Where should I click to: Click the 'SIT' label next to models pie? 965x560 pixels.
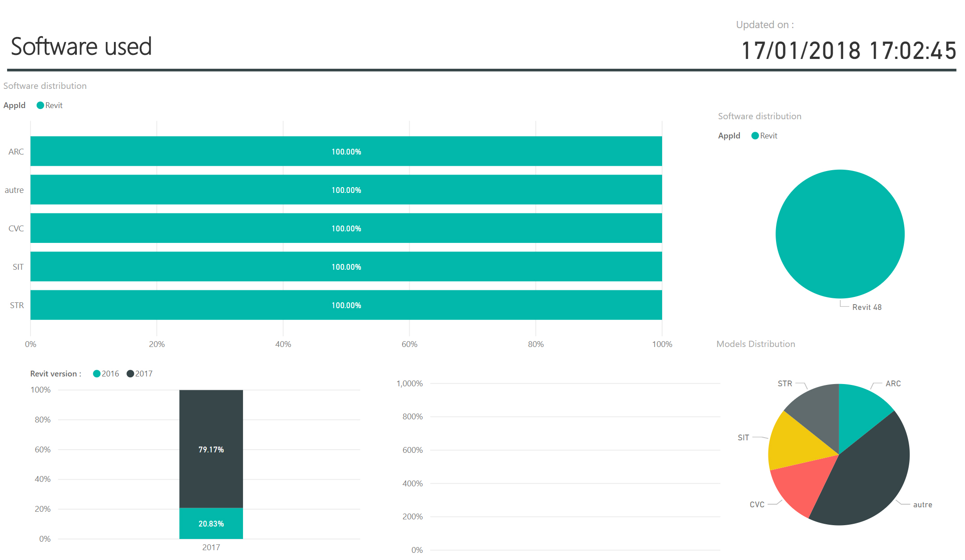pos(743,438)
